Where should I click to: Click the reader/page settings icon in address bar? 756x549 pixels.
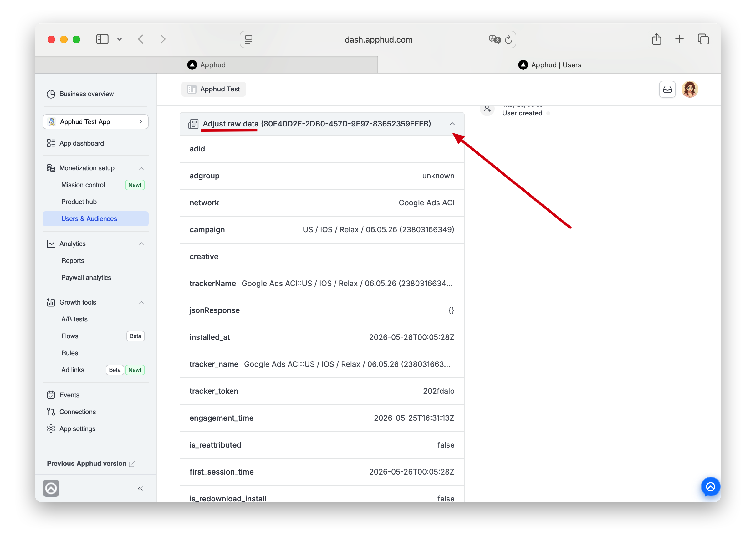pos(249,40)
